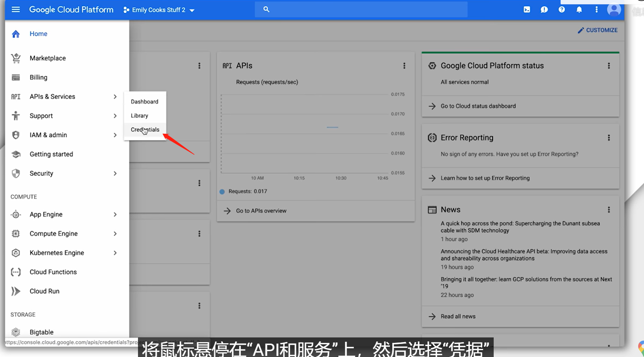This screenshot has height=357, width=644.
Task: Open News card options menu
Action: pyautogui.click(x=609, y=209)
